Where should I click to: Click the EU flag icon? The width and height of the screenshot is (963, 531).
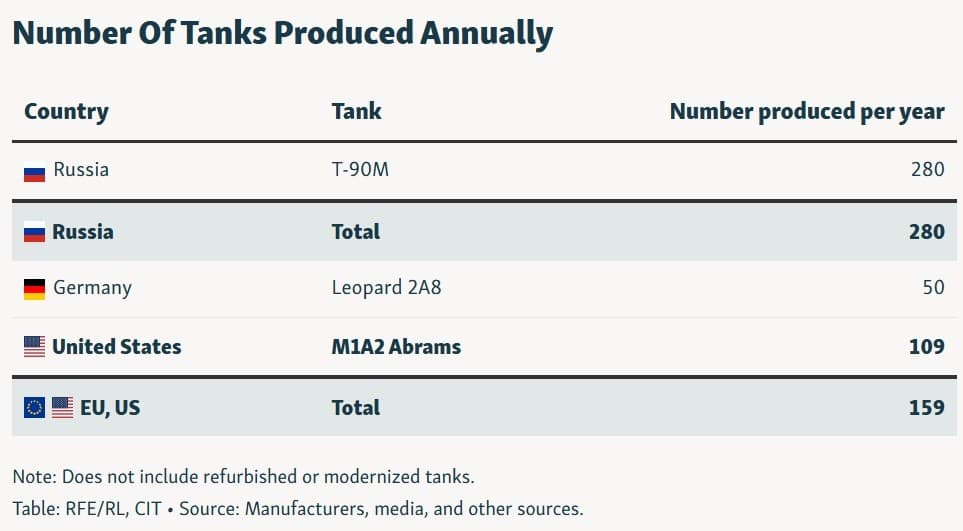35,407
